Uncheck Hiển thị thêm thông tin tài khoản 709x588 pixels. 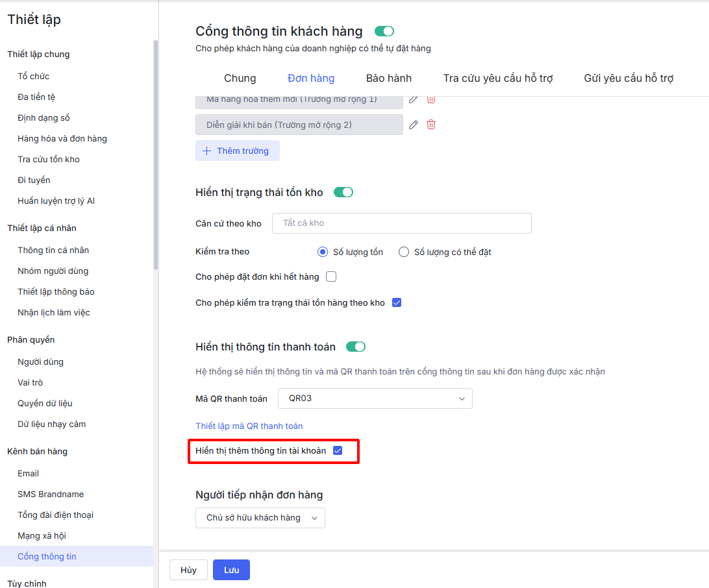click(x=338, y=450)
